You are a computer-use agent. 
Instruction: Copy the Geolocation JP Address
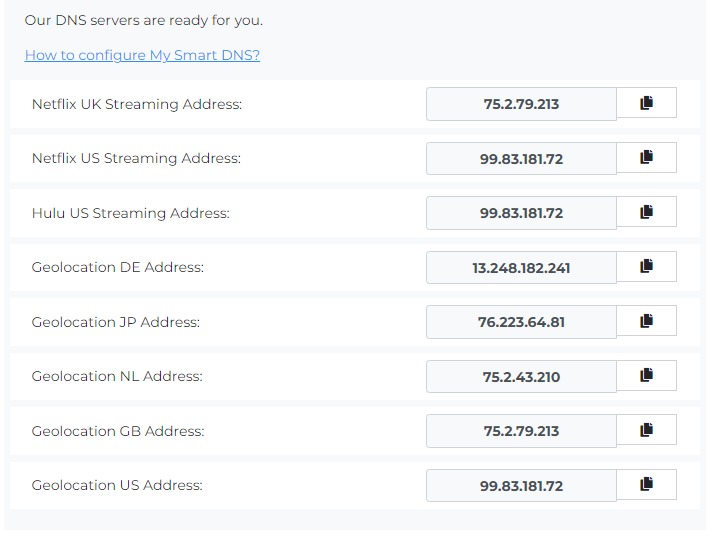pyautogui.click(x=646, y=321)
